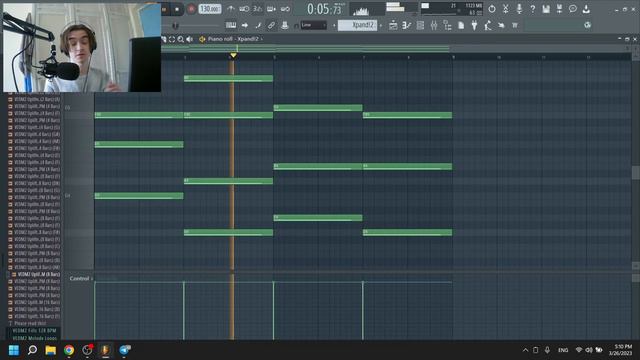640x360 pixels.
Task: Open the Line snap dropdown
Action: coord(313,25)
